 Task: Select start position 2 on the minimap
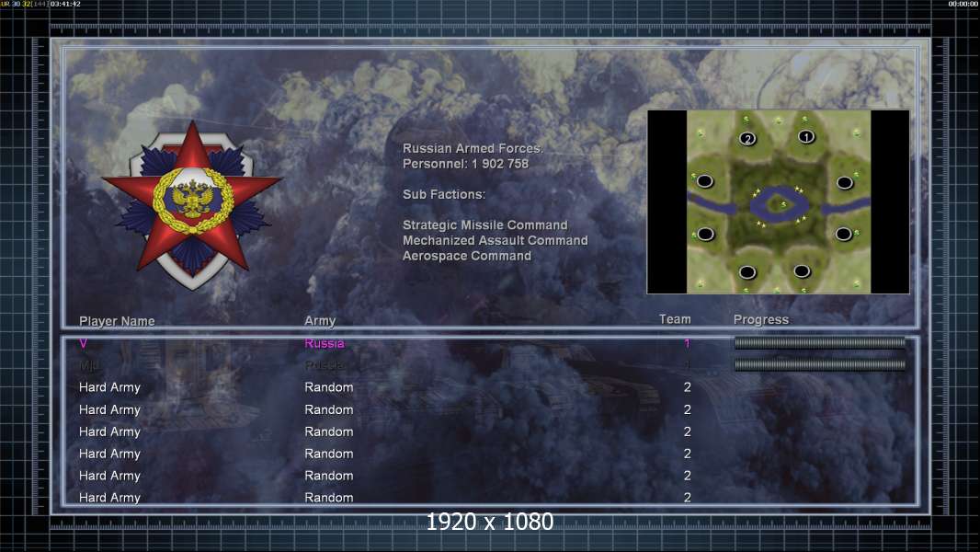click(747, 139)
